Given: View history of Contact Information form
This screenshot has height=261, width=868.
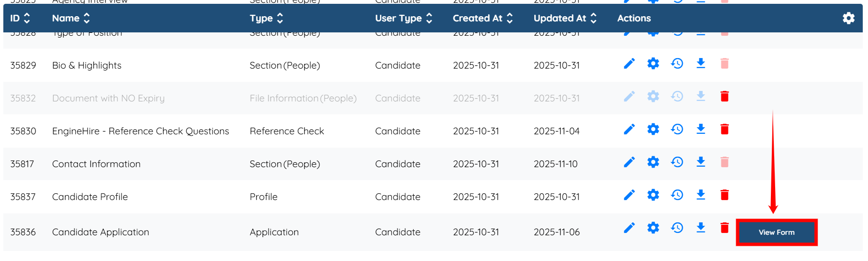Looking at the screenshot, I should tap(677, 162).
